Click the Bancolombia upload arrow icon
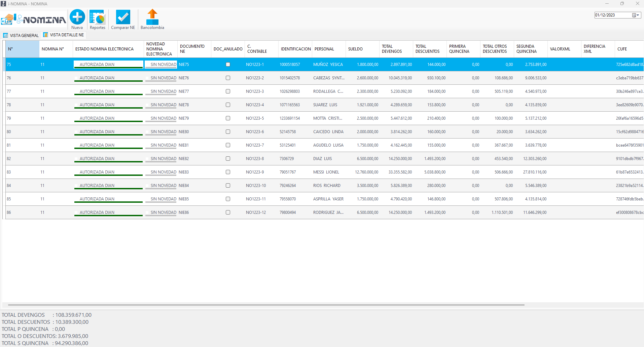The width and height of the screenshot is (644, 347). [x=152, y=17]
